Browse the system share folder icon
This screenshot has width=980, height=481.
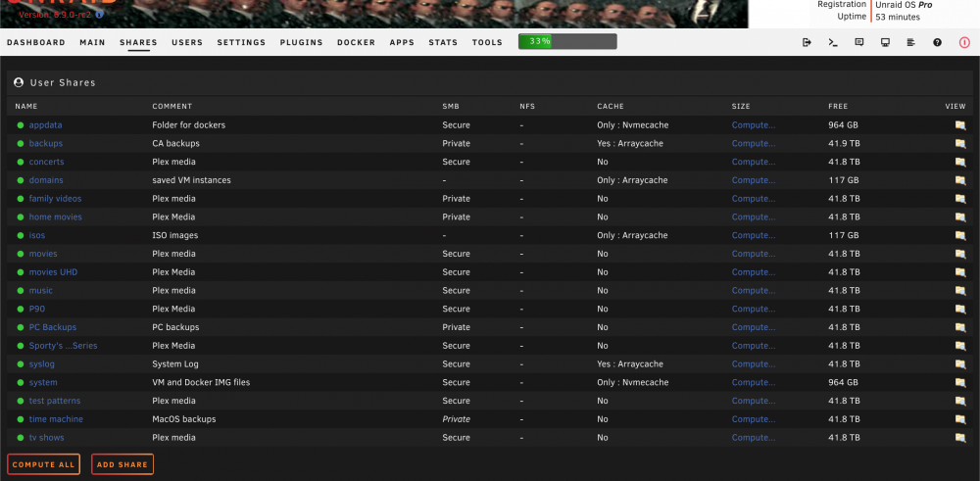960,382
